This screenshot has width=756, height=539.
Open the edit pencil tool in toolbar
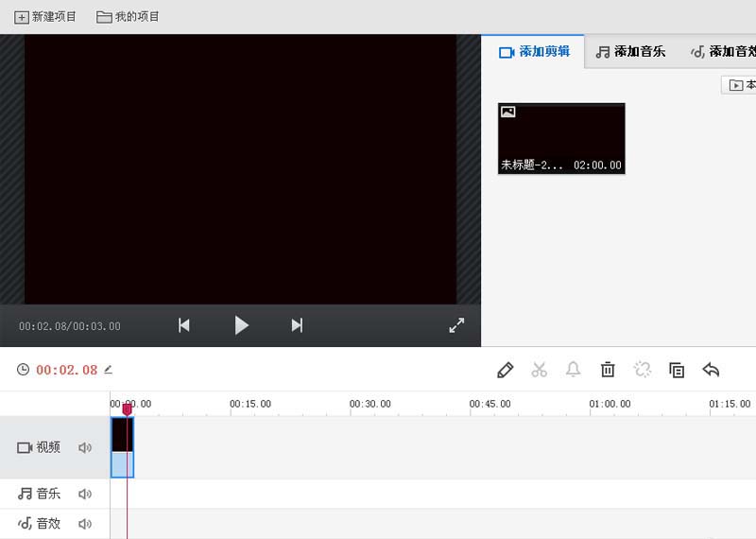pos(505,370)
